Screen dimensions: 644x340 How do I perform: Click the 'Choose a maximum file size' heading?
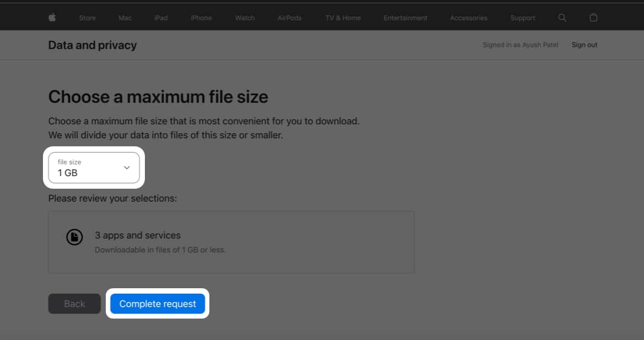pos(158,97)
